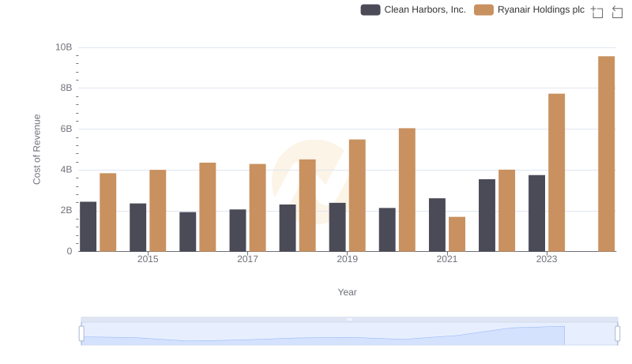Click the 2023 x-axis label
The width and height of the screenshot is (632, 364).
pos(547,259)
